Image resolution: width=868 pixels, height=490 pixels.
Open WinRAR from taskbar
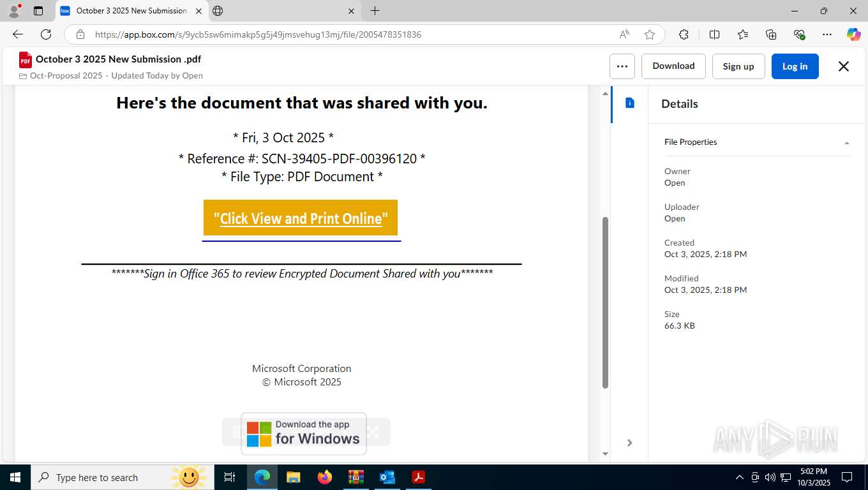pos(356,477)
